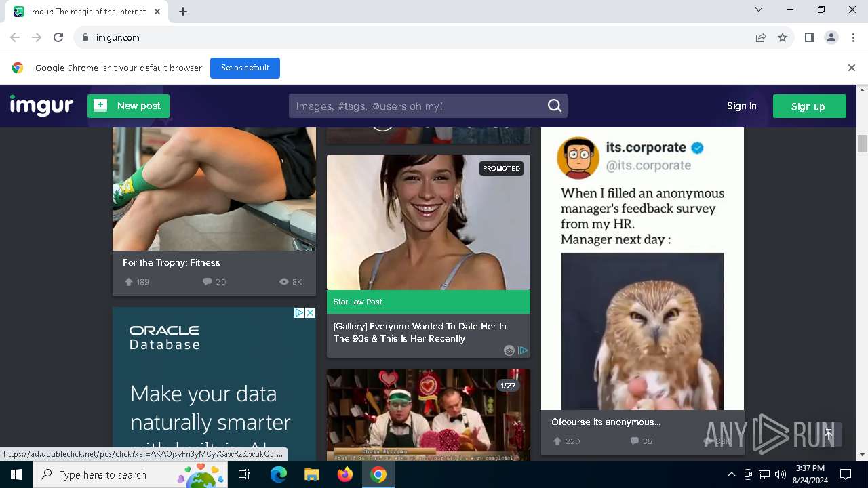Click the scrollbar down arrow
The image size is (868, 488).
point(862,455)
